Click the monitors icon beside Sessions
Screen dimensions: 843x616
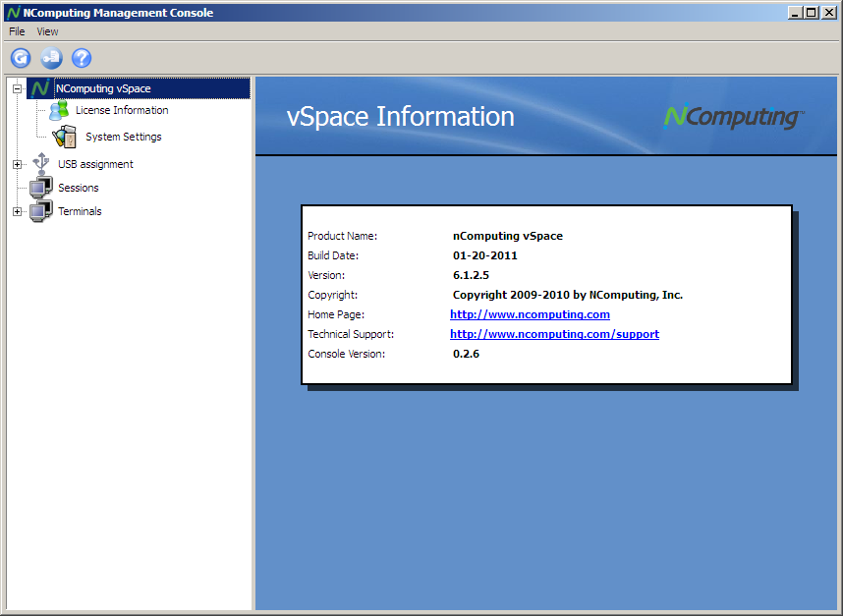pyautogui.click(x=41, y=188)
